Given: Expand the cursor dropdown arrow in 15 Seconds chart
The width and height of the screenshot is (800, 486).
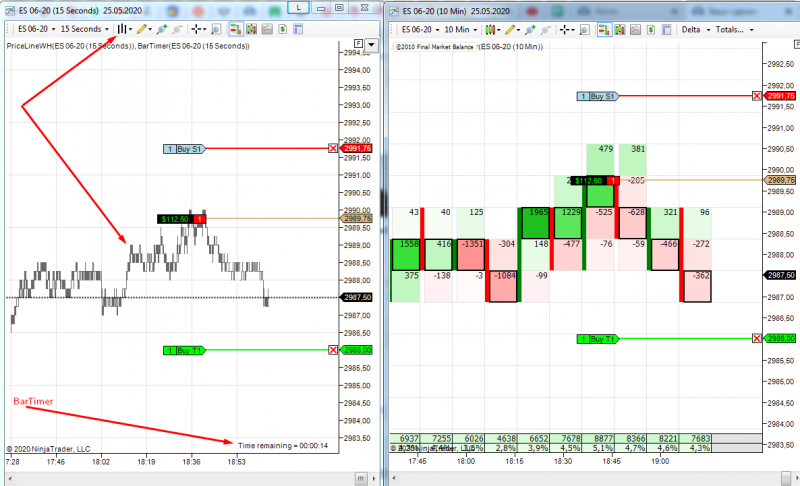Looking at the screenshot, I should point(205,29).
